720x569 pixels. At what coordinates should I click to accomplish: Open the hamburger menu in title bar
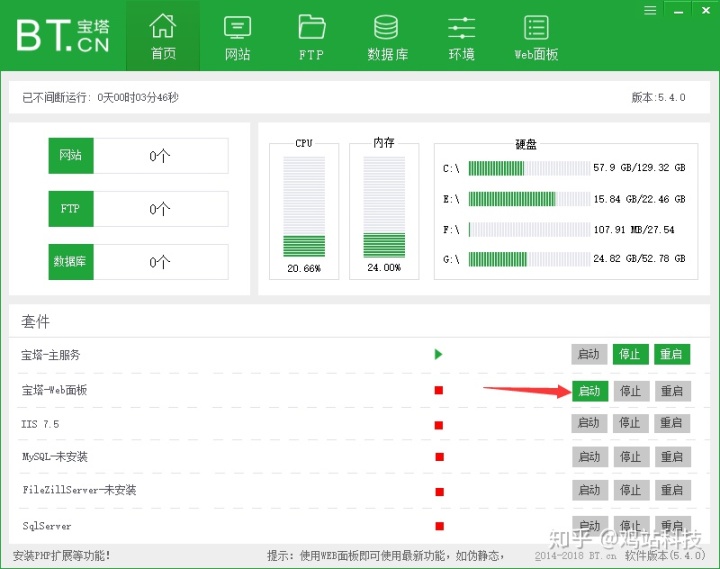click(x=650, y=10)
